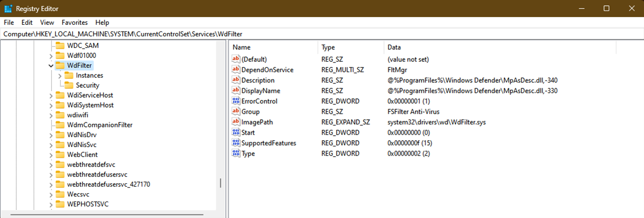Click the WdNisDrv folder icon
Image resolution: width=644 pixels, height=218 pixels.
click(60, 135)
